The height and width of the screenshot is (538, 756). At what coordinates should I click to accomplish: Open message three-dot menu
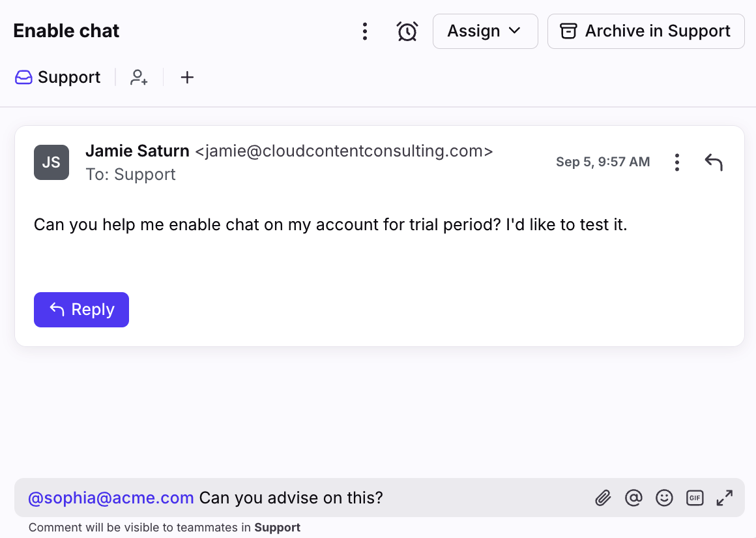[677, 162]
